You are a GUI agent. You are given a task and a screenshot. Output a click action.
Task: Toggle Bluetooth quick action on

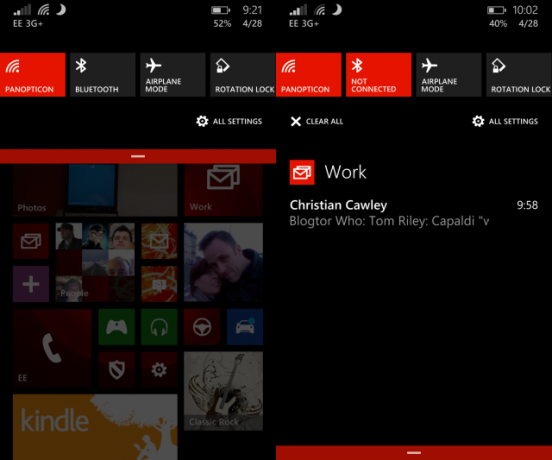102,75
